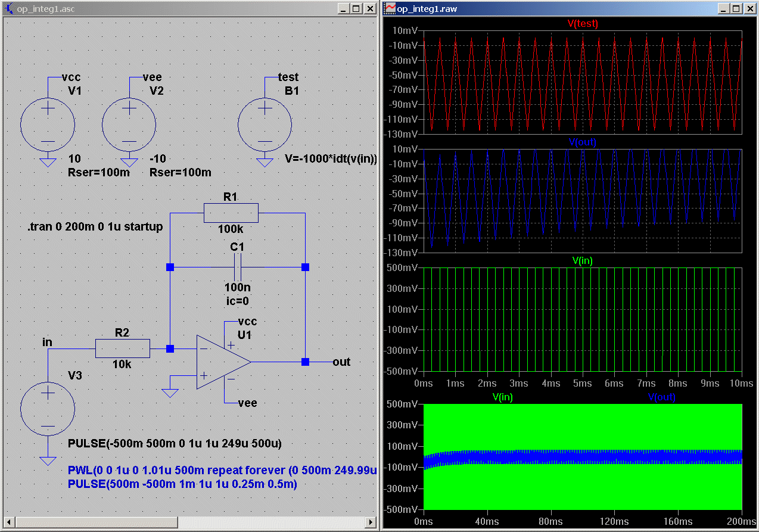Click the 100k value under R1
The height and width of the screenshot is (532, 759).
(231, 229)
